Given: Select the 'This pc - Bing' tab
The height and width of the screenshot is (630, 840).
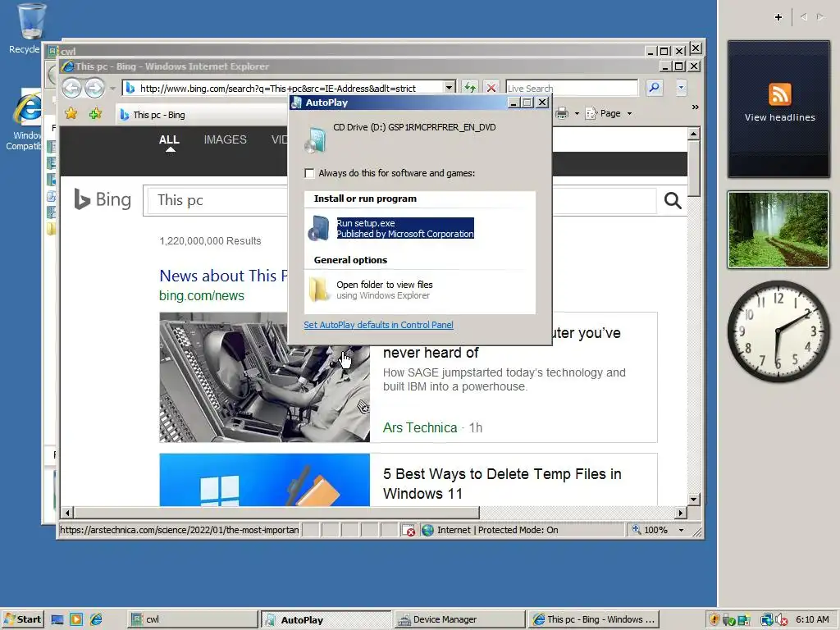Looking at the screenshot, I should click(x=201, y=115).
